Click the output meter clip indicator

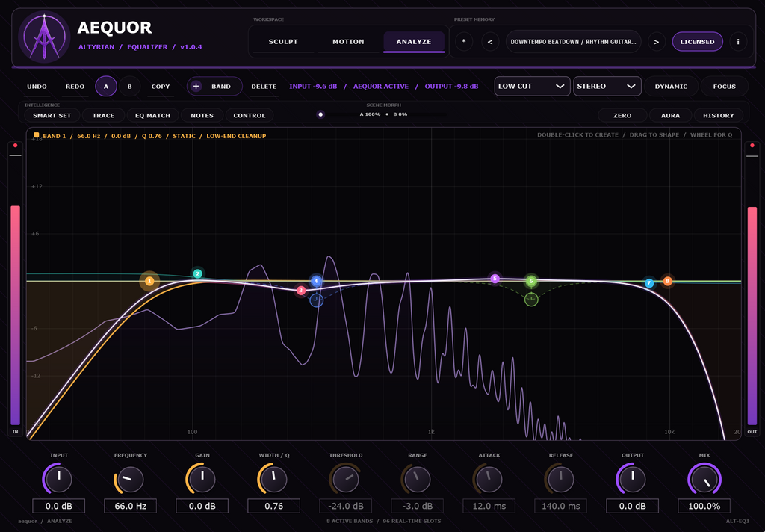coord(752,146)
